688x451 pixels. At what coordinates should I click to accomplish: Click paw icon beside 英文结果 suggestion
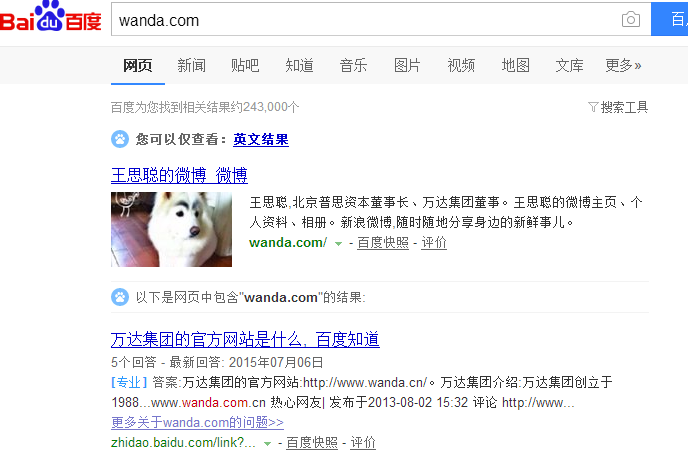120,139
